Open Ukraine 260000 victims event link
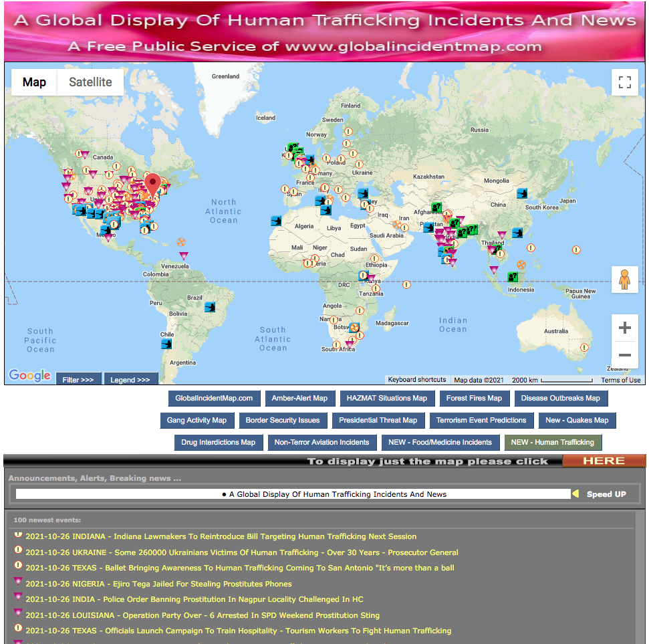The width and height of the screenshot is (649, 644). [x=242, y=552]
